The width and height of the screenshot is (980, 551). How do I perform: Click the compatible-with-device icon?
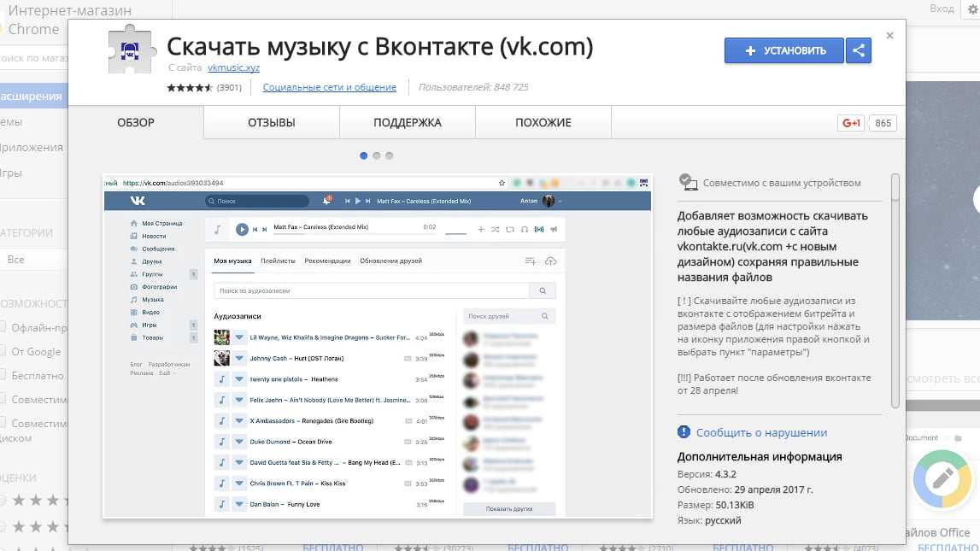pos(688,183)
